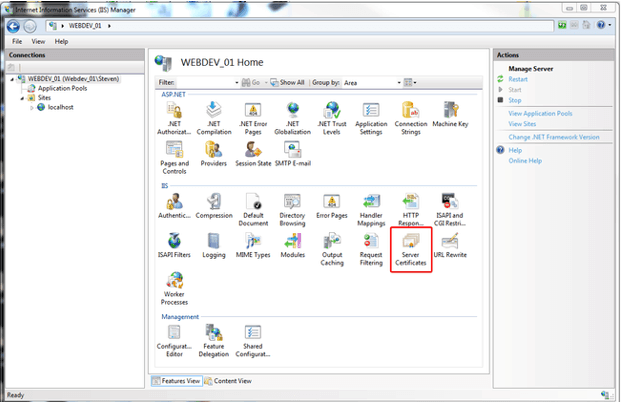Open the Group by Area dropdown
This screenshot has height=402, width=622.
[399, 83]
